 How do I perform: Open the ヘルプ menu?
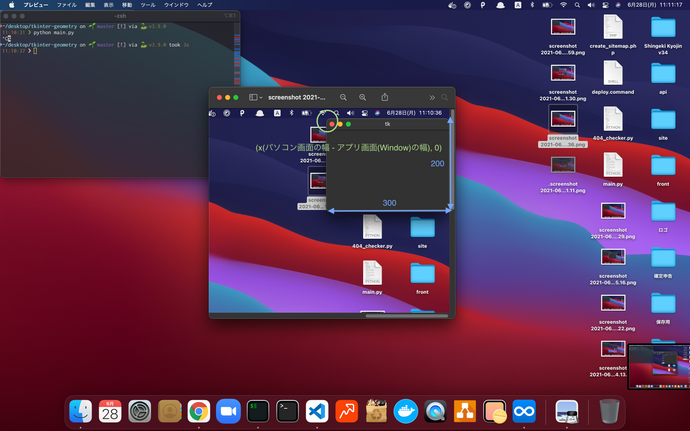205,5
